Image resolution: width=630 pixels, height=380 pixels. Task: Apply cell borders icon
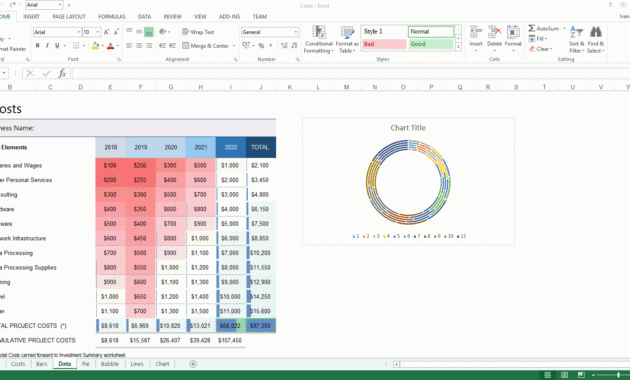pos(76,46)
